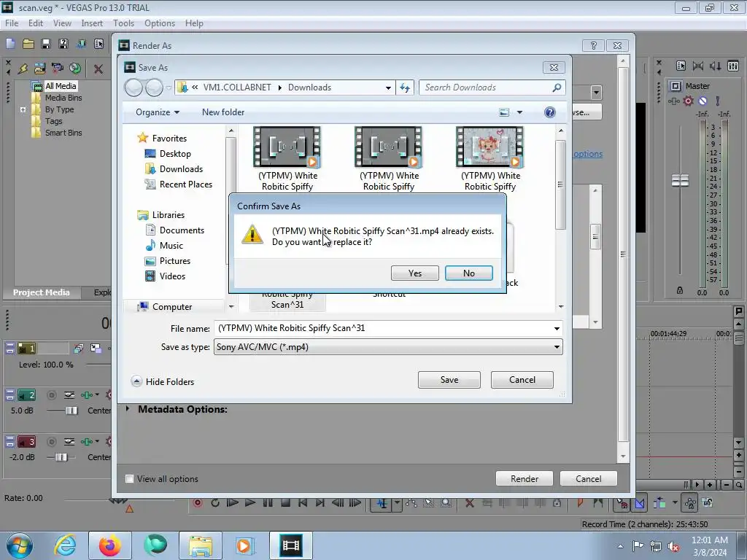Click the Render button
Screen dimensions: 747x560
(x=524, y=478)
